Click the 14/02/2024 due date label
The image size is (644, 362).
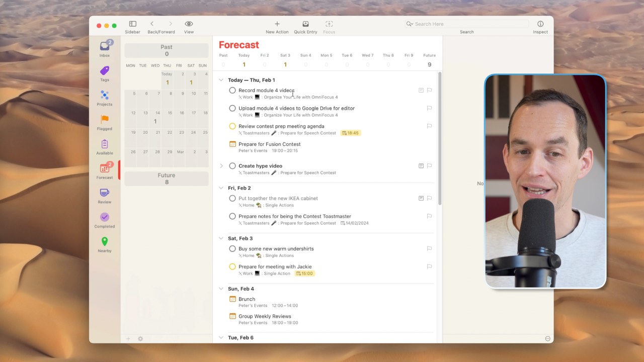(355, 223)
